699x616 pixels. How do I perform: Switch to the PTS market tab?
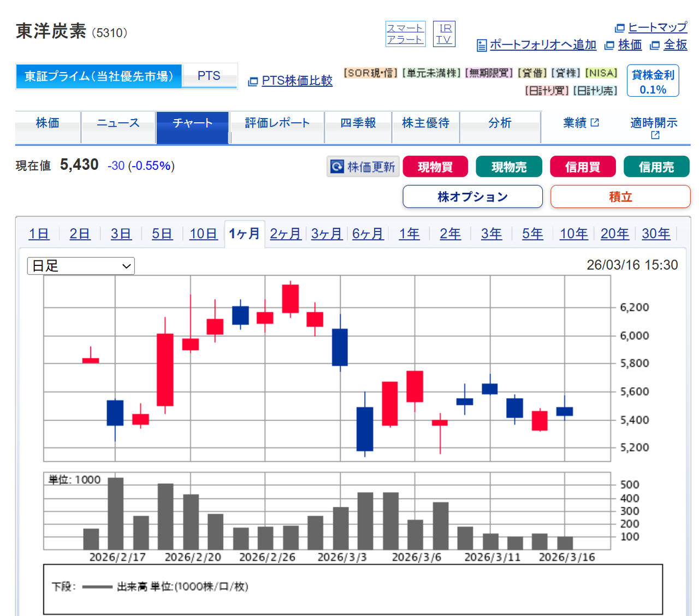[209, 76]
